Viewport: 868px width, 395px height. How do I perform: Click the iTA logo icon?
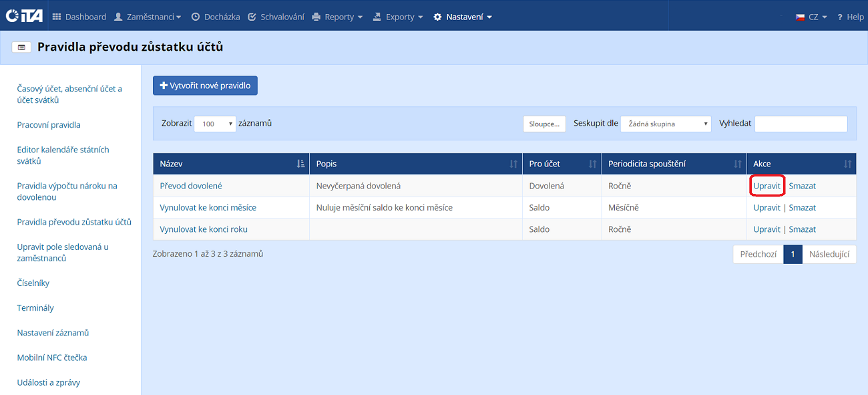(24, 16)
